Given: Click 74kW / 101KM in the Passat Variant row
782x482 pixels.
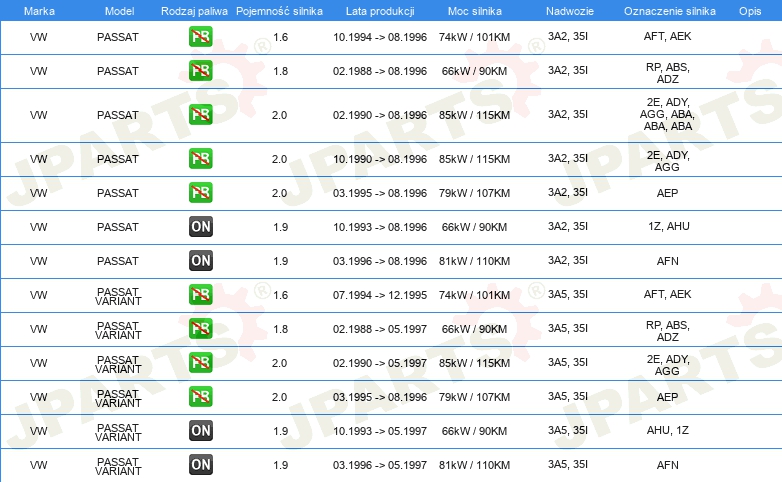Looking at the screenshot, I should click(474, 295).
